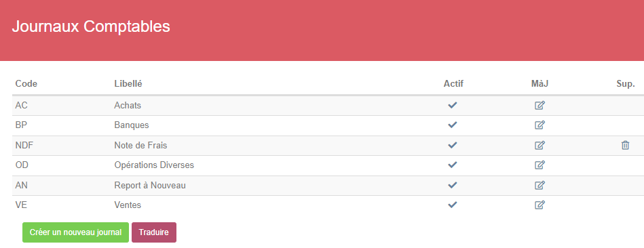This screenshot has width=644, height=248.
Task: Select the Actif column header
Action: (x=453, y=83)
